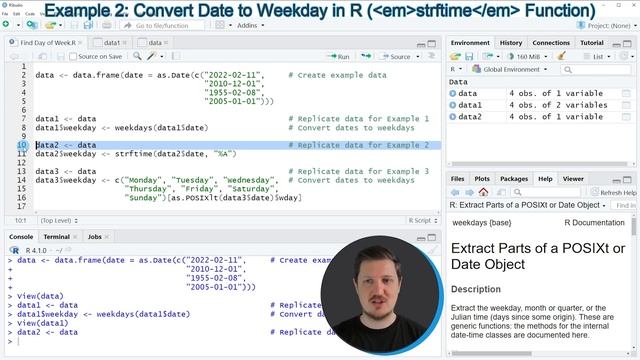Close the Find Day of Week.R tab
The image size is (640, 360).
coord(80,42)
